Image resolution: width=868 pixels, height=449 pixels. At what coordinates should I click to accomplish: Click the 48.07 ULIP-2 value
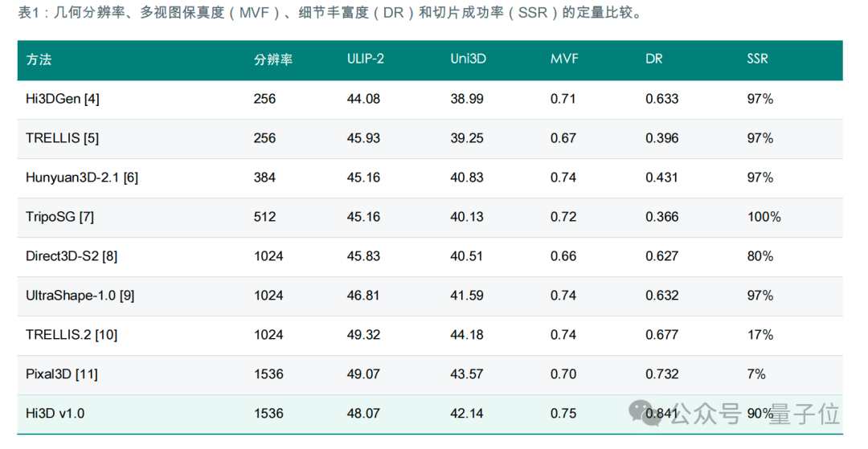[x=363, y=413]
